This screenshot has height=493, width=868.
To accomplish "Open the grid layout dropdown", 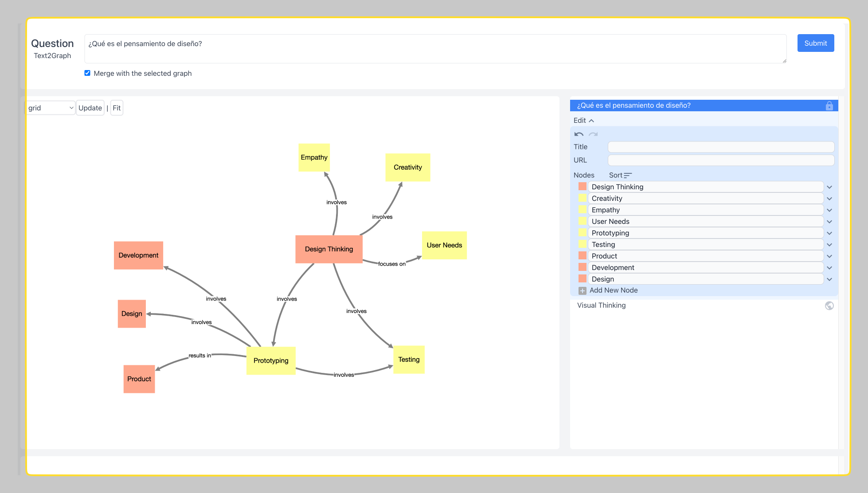I will (50, 108).
